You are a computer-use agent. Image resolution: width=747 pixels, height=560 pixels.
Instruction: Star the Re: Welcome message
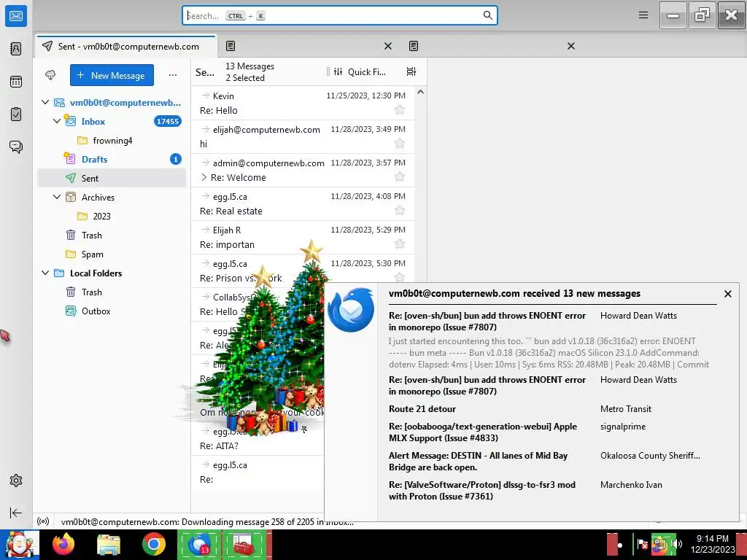coord(400,177)
